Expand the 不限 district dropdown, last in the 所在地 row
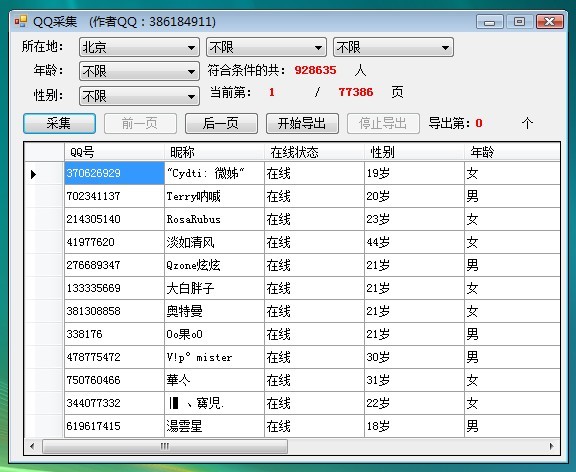576x472 pixels. point(393,47)
